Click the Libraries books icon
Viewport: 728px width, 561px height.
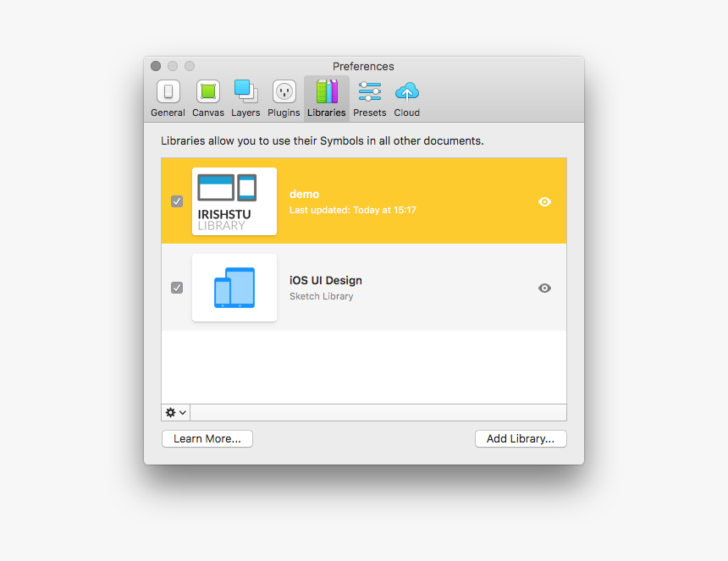[x=327, y=91]
